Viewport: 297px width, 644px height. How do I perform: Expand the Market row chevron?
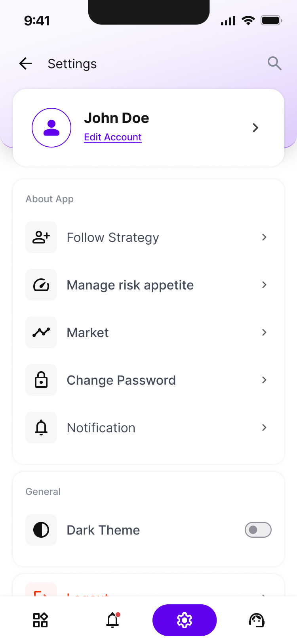264,332
